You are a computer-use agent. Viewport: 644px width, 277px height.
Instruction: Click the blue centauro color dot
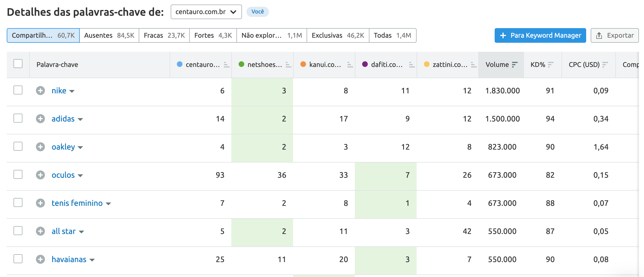tap(180, 64)
